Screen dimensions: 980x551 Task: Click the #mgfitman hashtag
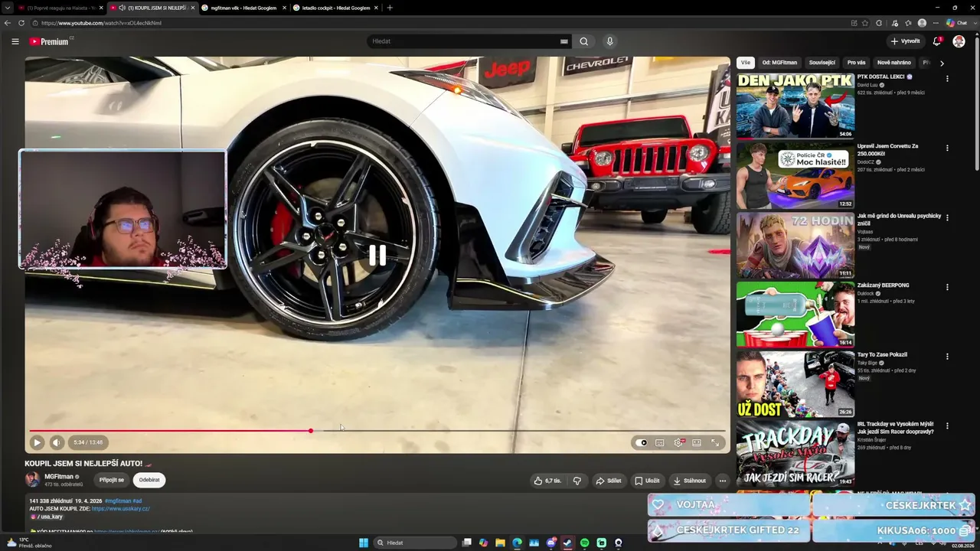click(118, 500)
